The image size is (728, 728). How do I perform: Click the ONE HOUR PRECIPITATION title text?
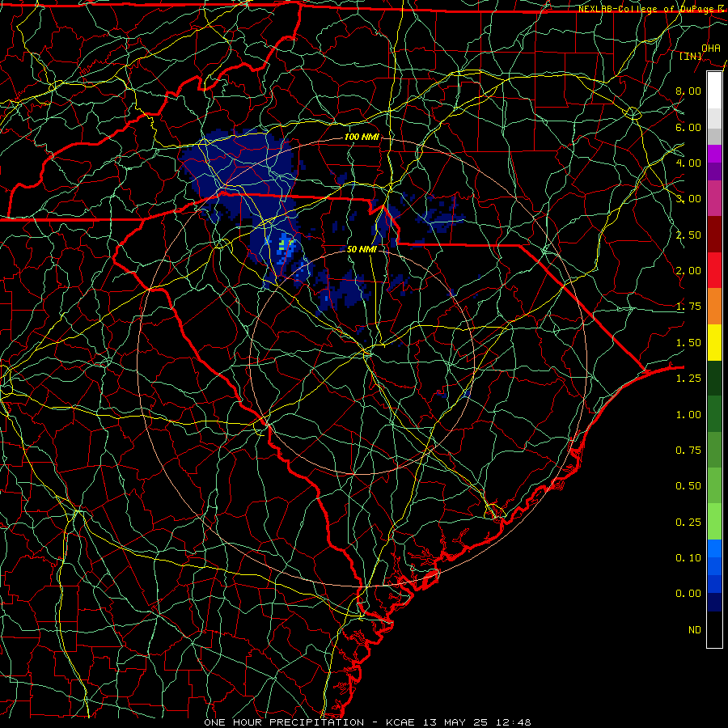click(x=284, y=722)
